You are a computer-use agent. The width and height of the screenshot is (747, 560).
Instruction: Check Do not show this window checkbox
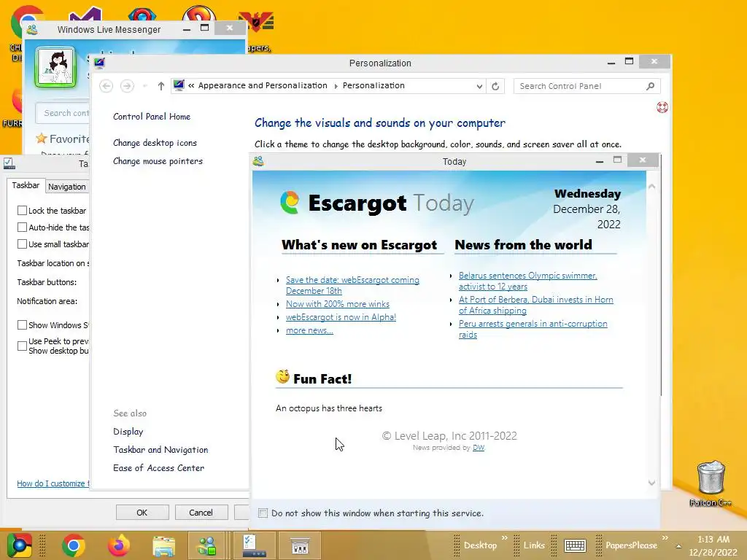(x=263, y=513)
